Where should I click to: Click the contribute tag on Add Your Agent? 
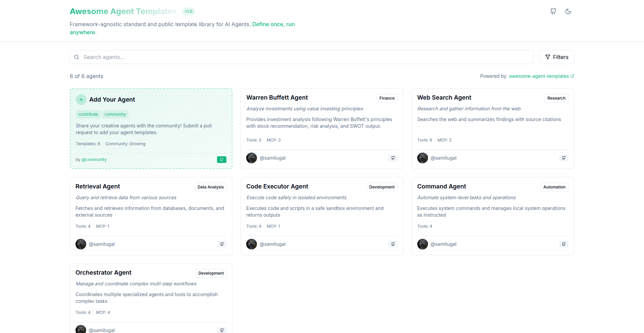(x=88, y=114)
